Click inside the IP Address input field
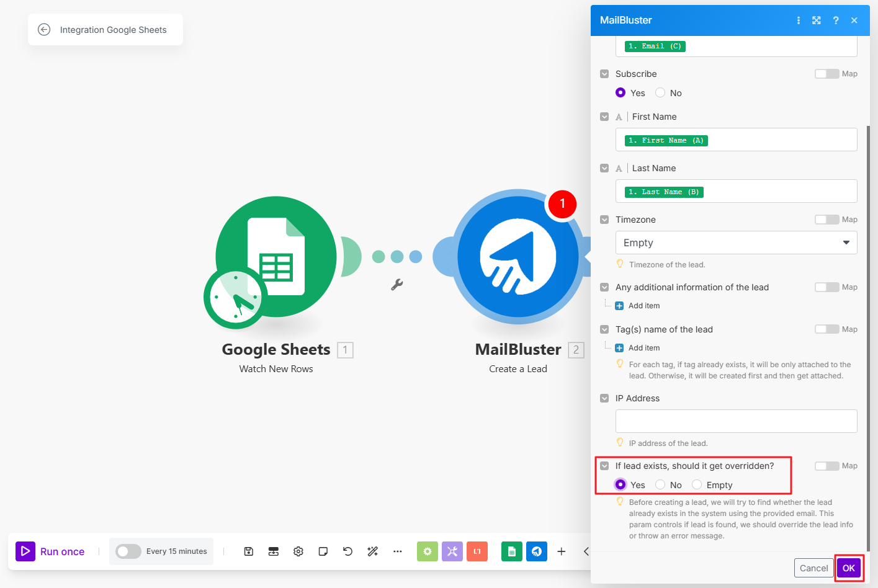Screen dimensions: 878x588 (x=736, y=421)
